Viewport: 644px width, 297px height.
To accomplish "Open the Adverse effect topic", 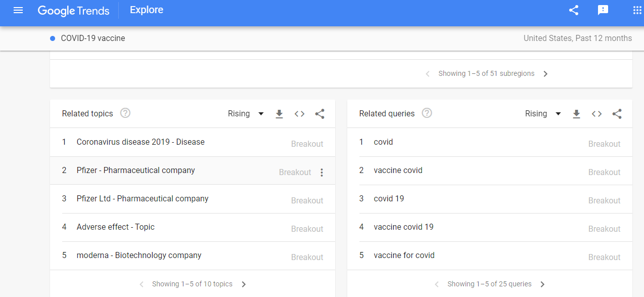I will (116, 227).
